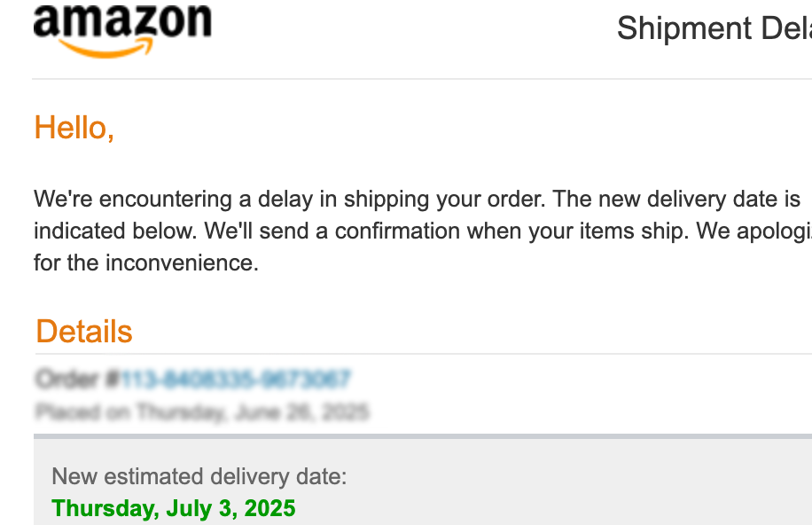Click the orange smile arrow under amazon
Screen dimensions: 812x525
[x=106, y=48]
